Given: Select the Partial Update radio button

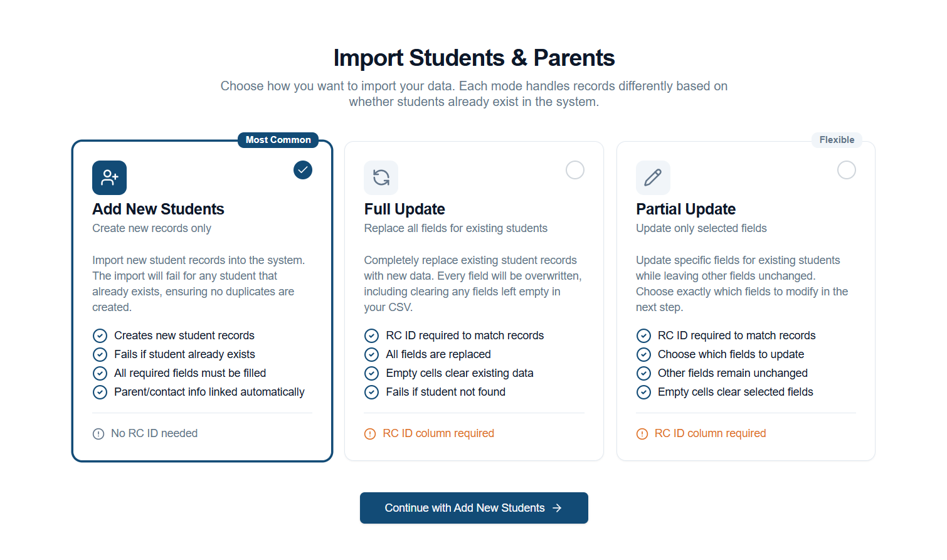Looking at the screenshot, I should [x=847, y=170].
